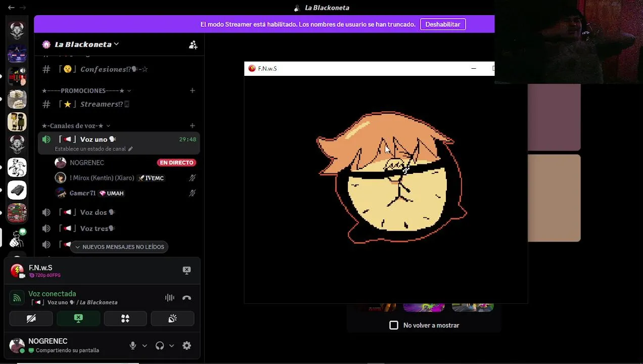The image size is (643, 364).
Task: Click Deshabilitar in the Streamer mode banner
Action: tap(443, 24)
